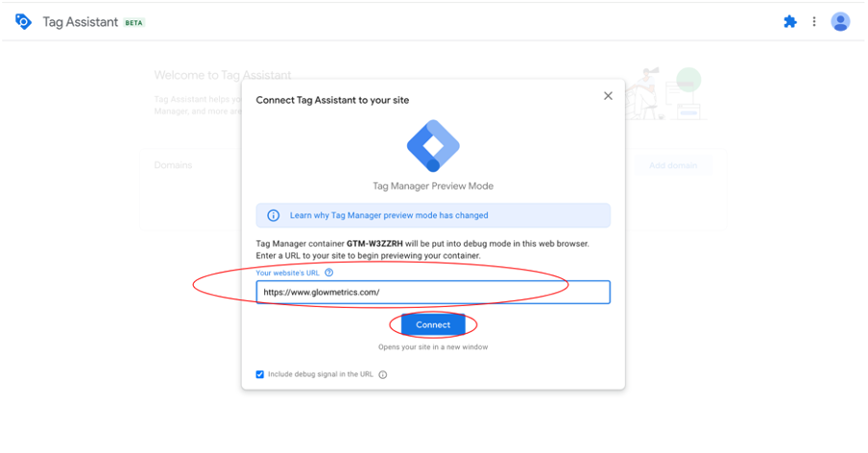The width and height of the screenshot is (868, 453).
Task: Click the blue Connect button
Action: click(x=433, y=324)
